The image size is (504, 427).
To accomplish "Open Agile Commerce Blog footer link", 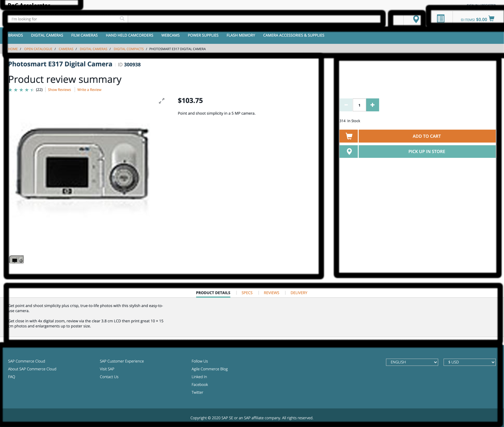I will pos(209,369).
